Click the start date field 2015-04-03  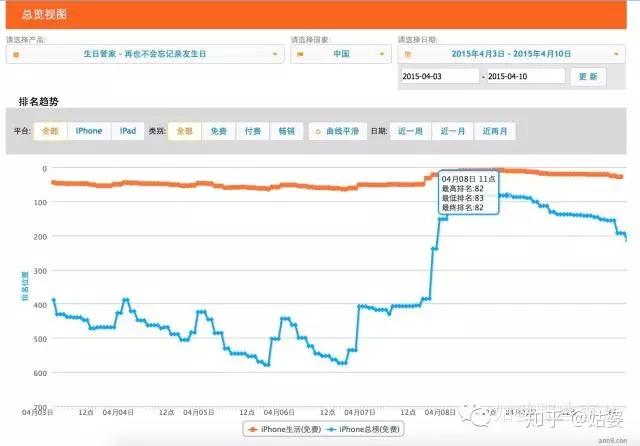[440, 76]
